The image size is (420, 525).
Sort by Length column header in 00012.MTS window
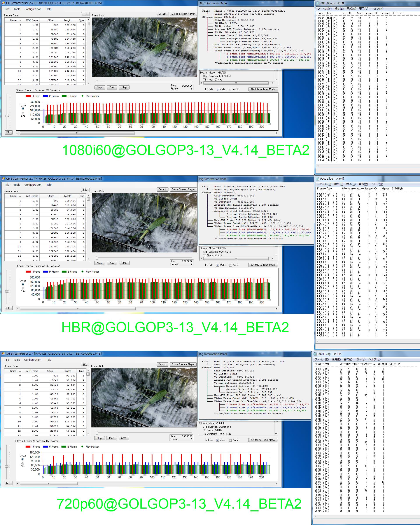(x=67, y=196)
